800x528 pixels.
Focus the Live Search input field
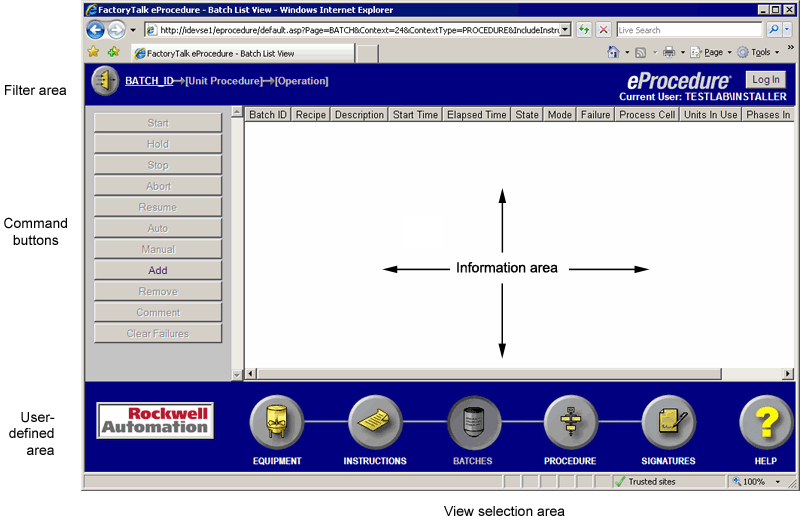(689, 30)
